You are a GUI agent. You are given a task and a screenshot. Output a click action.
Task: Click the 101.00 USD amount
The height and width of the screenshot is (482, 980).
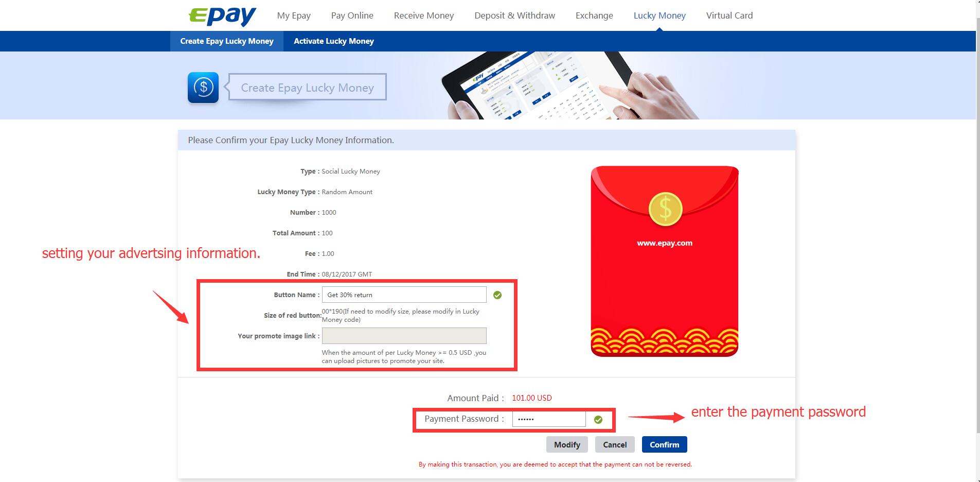[x=532, y=398]
